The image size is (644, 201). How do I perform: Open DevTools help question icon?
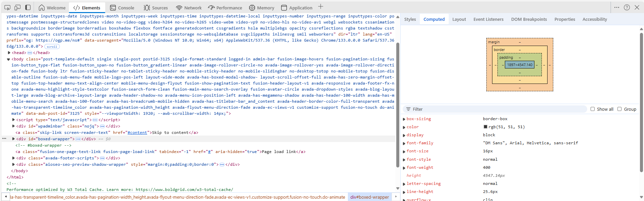(x=627, y=7)
